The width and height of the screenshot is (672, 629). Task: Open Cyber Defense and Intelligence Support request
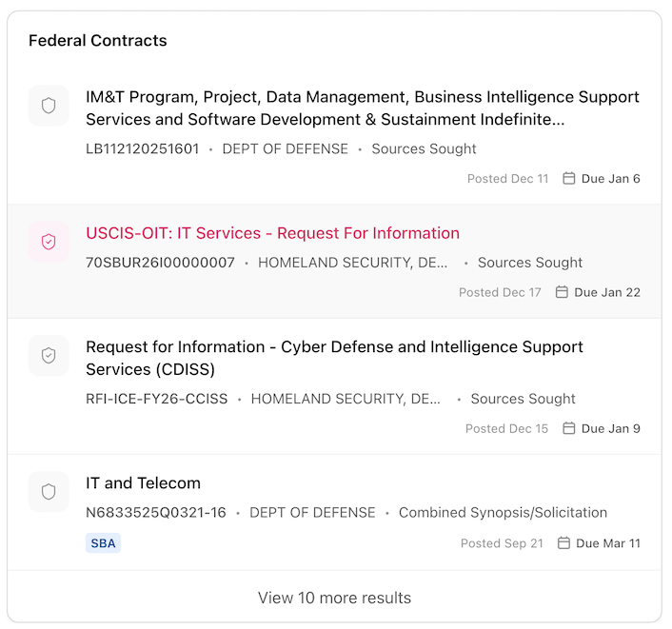[334, 358]
